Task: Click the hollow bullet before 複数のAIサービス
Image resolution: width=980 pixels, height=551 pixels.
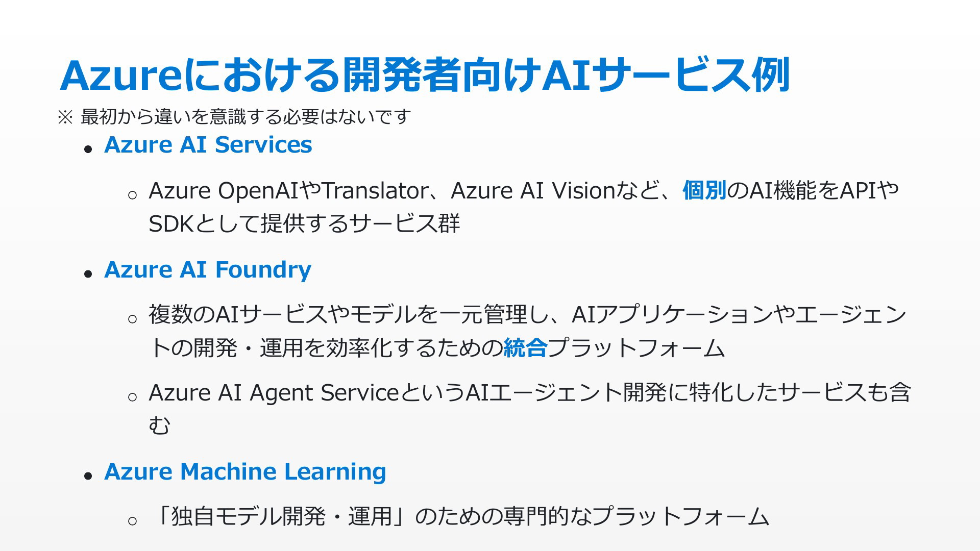Action: pyautogui.click(x=132, y=319)
